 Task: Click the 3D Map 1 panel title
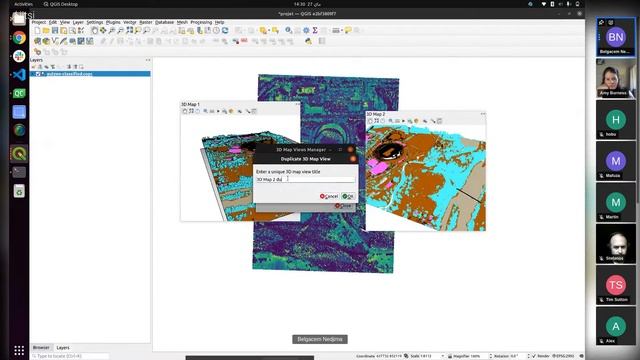coord(190,104)
